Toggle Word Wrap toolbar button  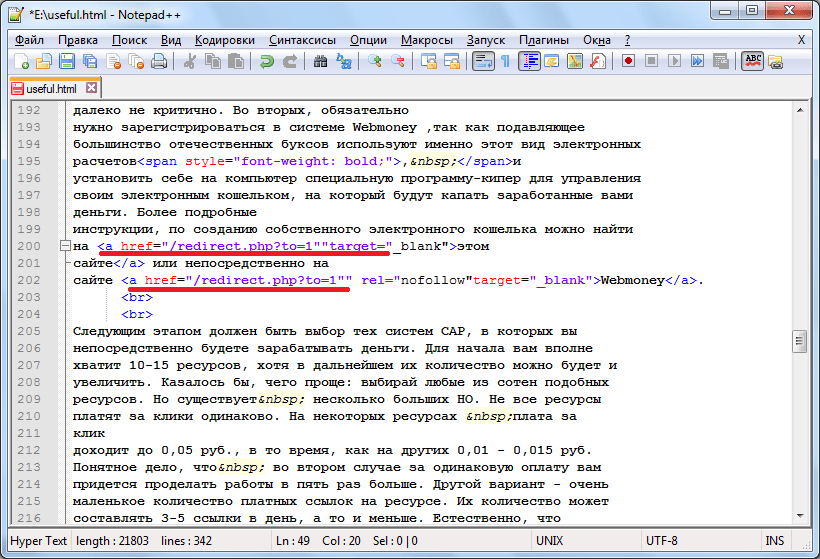483,62
